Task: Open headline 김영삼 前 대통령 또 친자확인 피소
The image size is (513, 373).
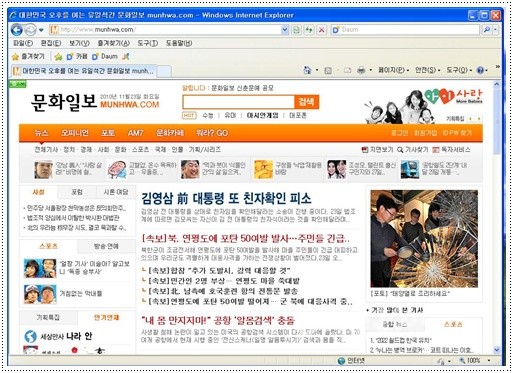Action: pyautogui.click(x=226, y=198)
